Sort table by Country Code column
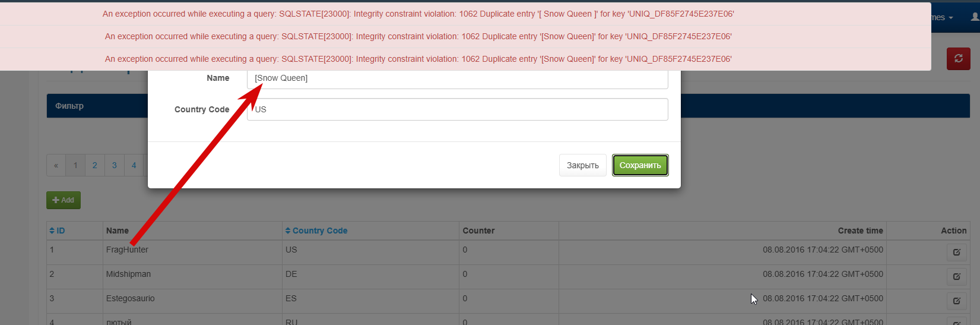980x325 pixels. tap(316, 231)
